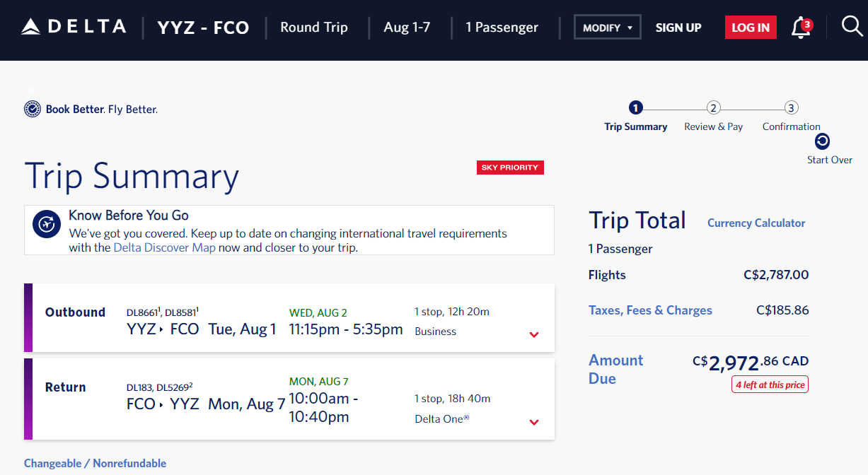Open the Modify dropdown
This screenshot has width=868, height=475.
[607, 28]
